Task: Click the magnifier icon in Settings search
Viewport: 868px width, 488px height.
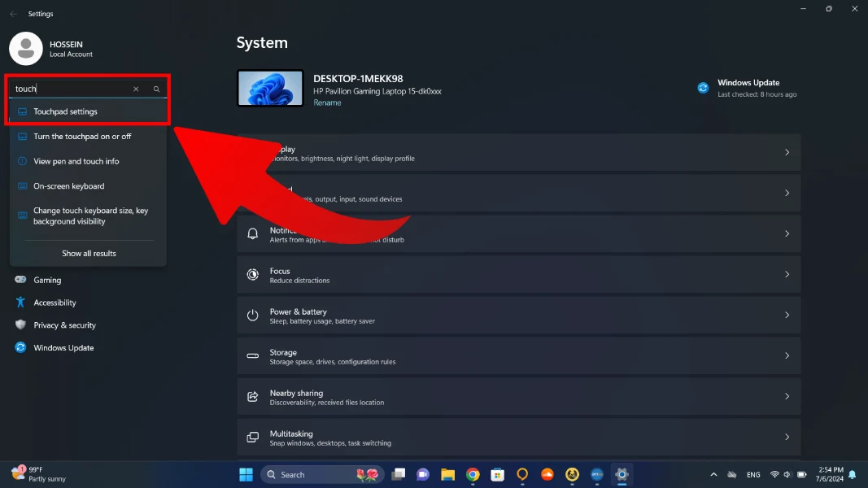Action: pos(157,89)
